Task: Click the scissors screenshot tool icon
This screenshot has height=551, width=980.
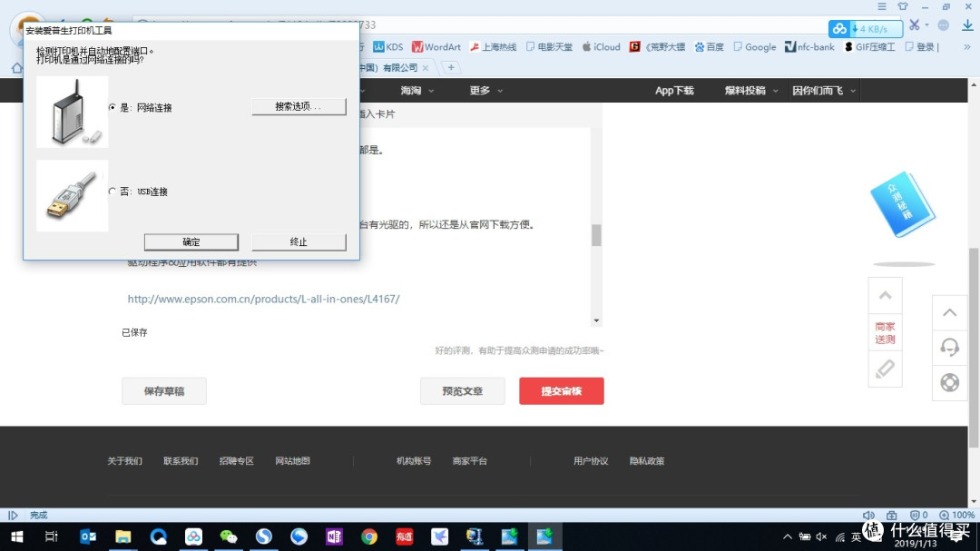Action: point(915,25)
